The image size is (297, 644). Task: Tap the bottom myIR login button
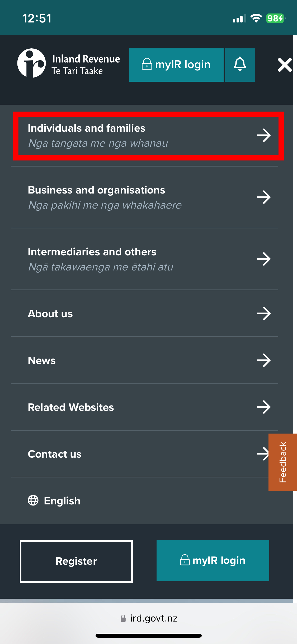pyautogui.click(x=213, y=560)
